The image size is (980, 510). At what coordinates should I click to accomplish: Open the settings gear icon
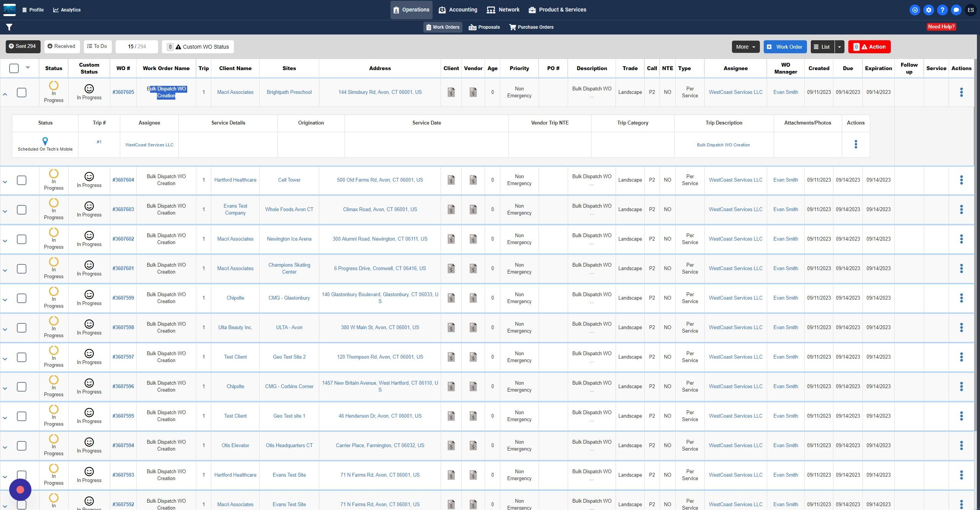[x=928, y=10]
